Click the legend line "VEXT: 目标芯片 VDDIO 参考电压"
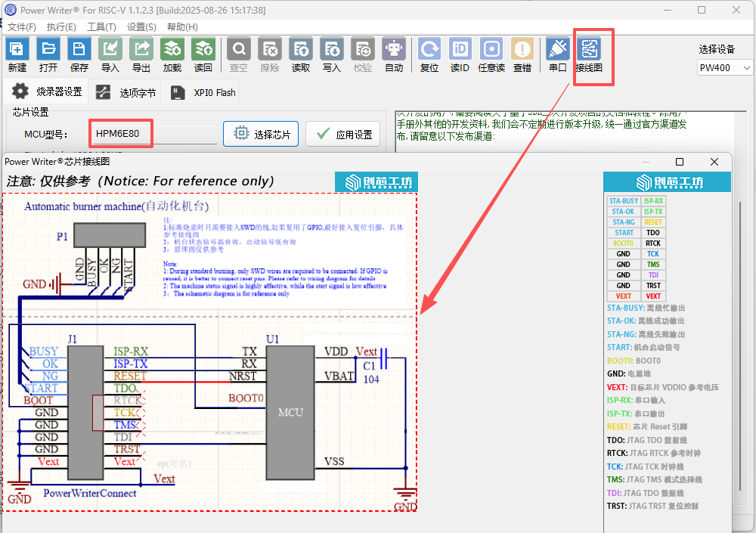 (x=662, y=387)
